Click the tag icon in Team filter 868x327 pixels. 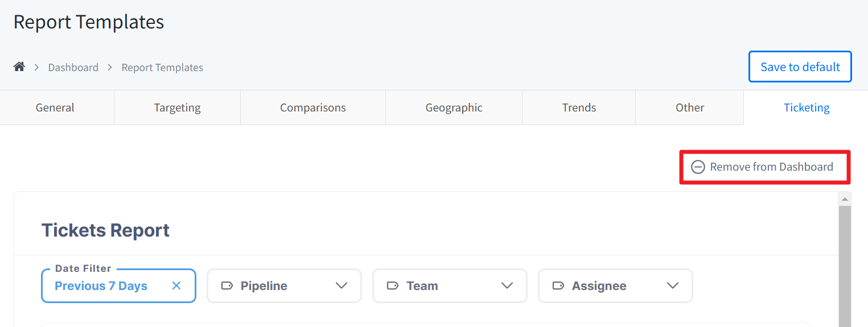pyautogui.click(x=393, y=285)
